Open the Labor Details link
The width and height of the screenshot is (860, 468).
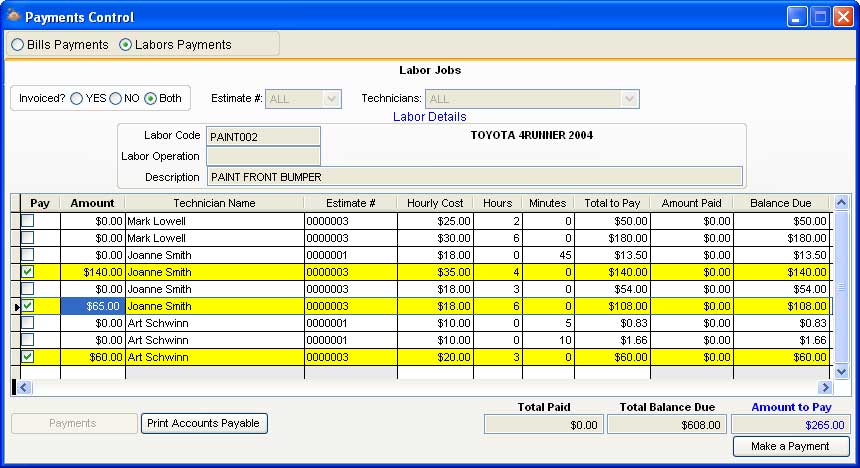429,117
